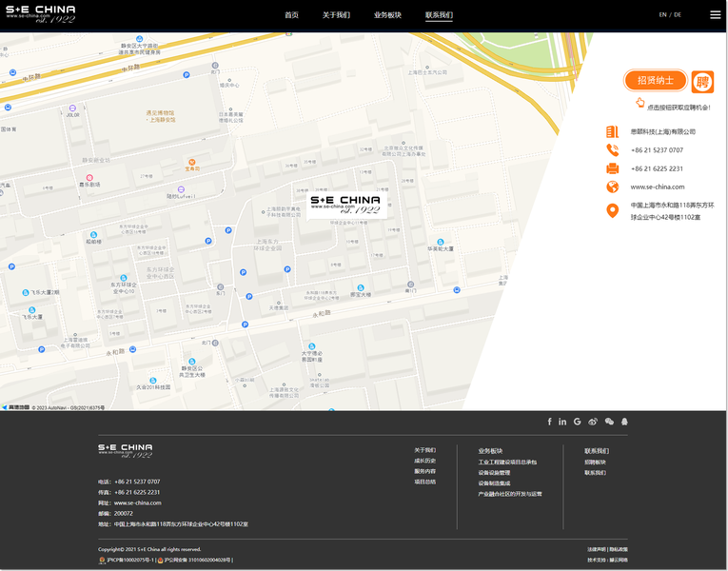Open the LinkedIn social icon
The image size is (728, 571).
click(562, 422)
